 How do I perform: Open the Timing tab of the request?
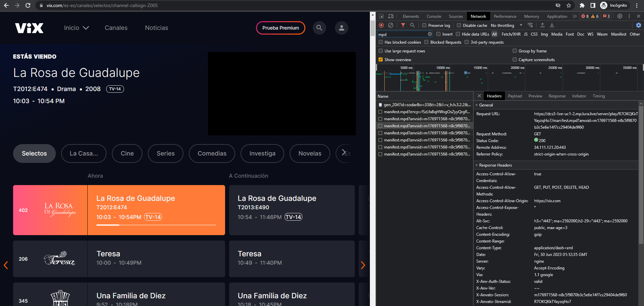(x=598, y=96)
